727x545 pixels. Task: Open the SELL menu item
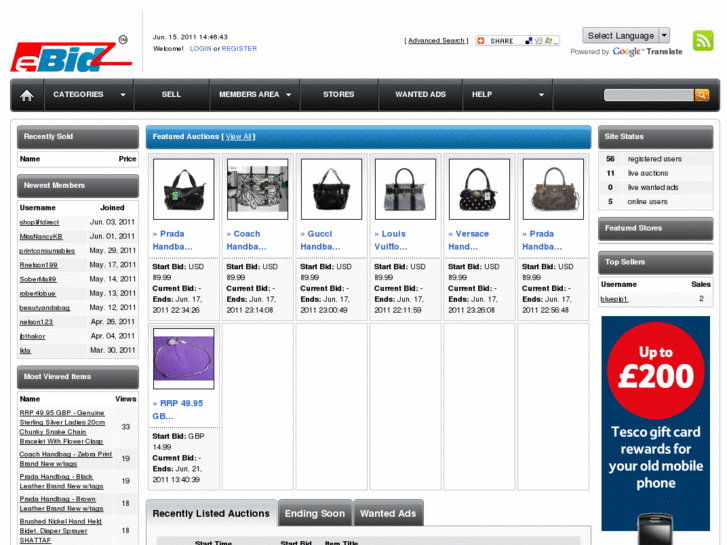171,95
